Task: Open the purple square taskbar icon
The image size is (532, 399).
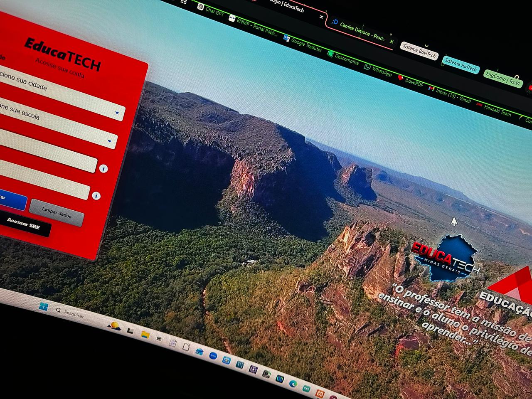Action: pos(254,369)
